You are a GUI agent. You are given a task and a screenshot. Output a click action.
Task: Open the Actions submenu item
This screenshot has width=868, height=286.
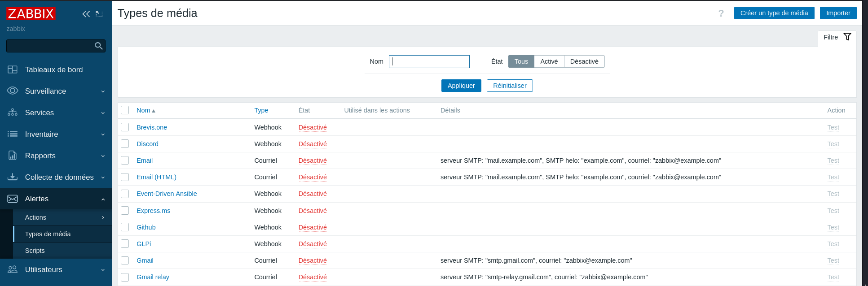(36, 217)
